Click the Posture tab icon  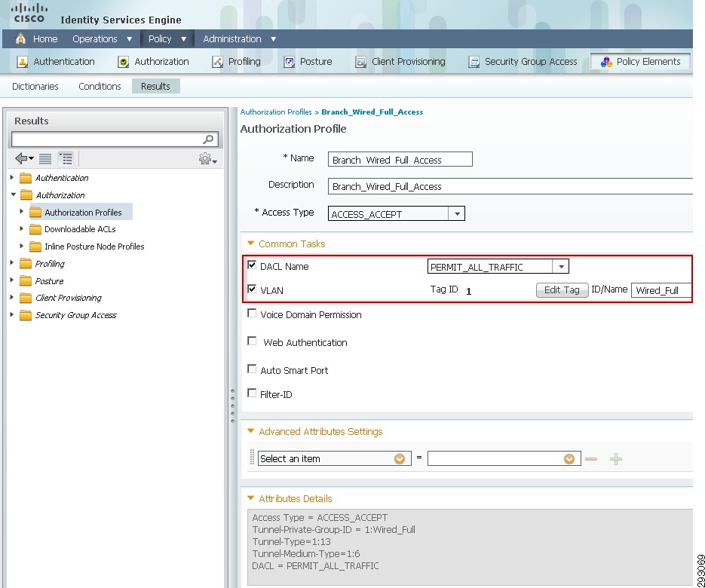point(289,62)
